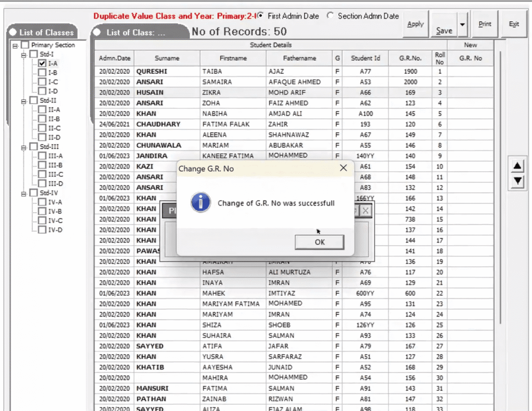Click the List of Class bullet icon
The height and width of the screenshot is (411, 532).
point(97,31)
